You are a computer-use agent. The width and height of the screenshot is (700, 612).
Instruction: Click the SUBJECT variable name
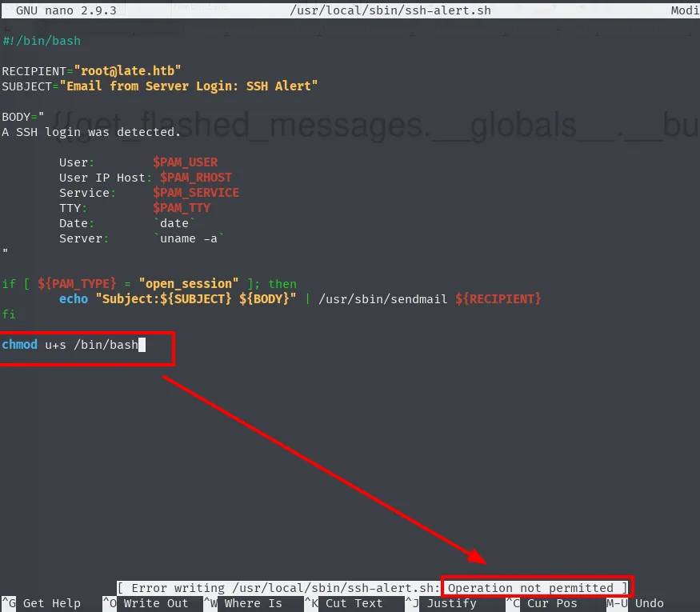[26, 86]
